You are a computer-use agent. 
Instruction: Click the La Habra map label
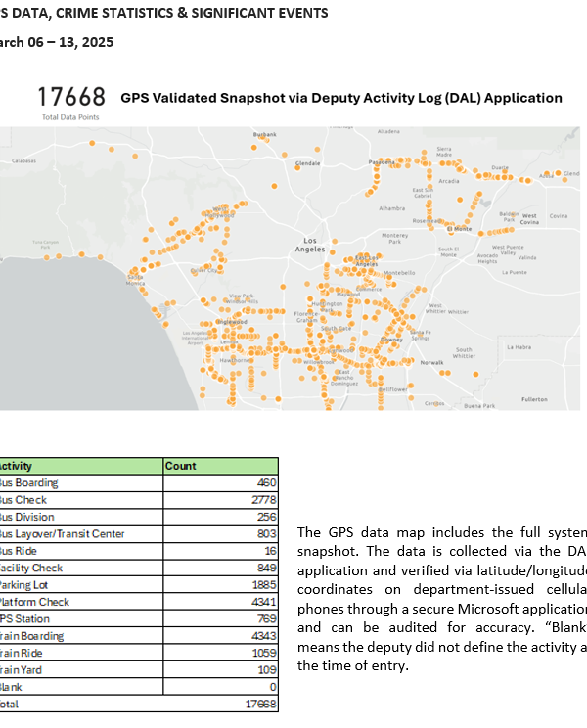(519, 347)
